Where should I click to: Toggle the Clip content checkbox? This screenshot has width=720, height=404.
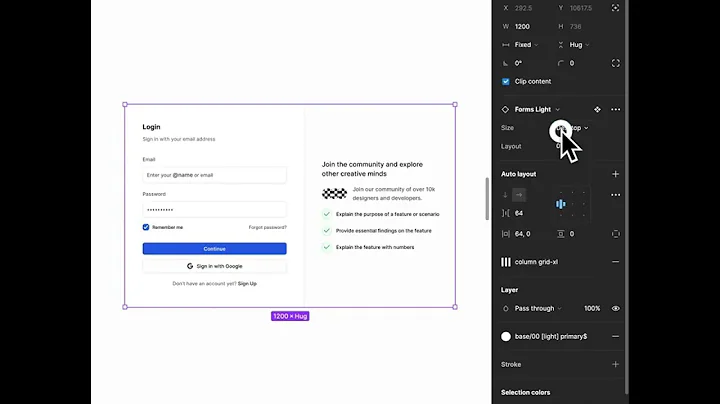point(506,81)
